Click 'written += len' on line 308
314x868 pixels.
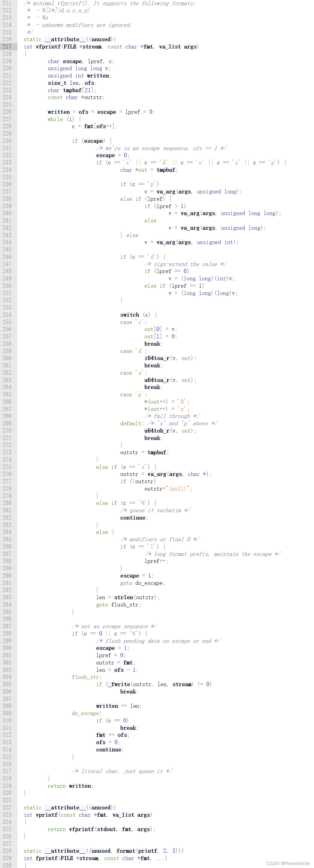click(117, 706)
